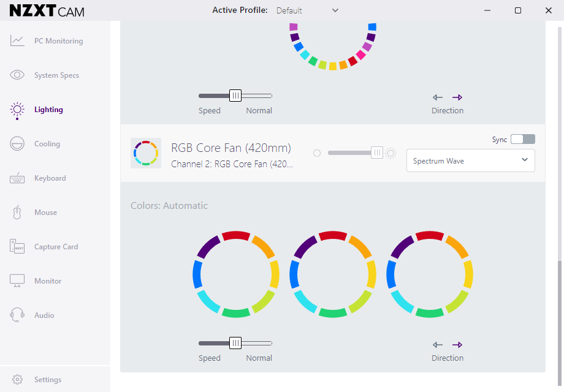Click the lower Speed slider handle
Screen dimensions: 564x392
[x=235, y=343]
